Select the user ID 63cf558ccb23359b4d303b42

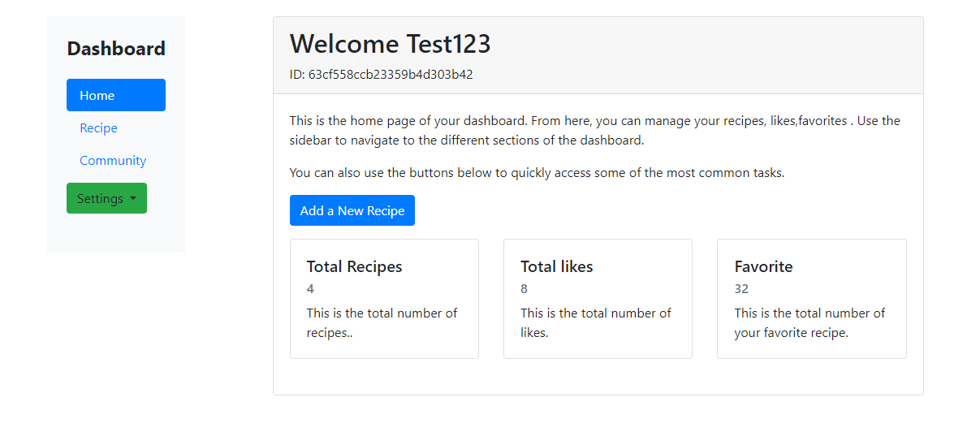pyautogui.click(x=391, y=75)
